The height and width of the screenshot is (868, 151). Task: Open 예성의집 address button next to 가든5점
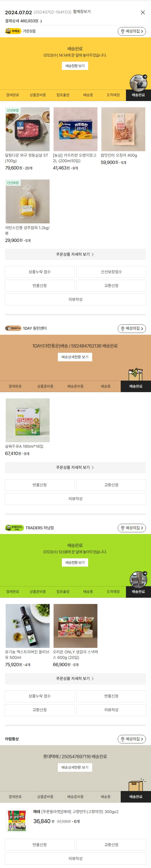pos(132,31)
